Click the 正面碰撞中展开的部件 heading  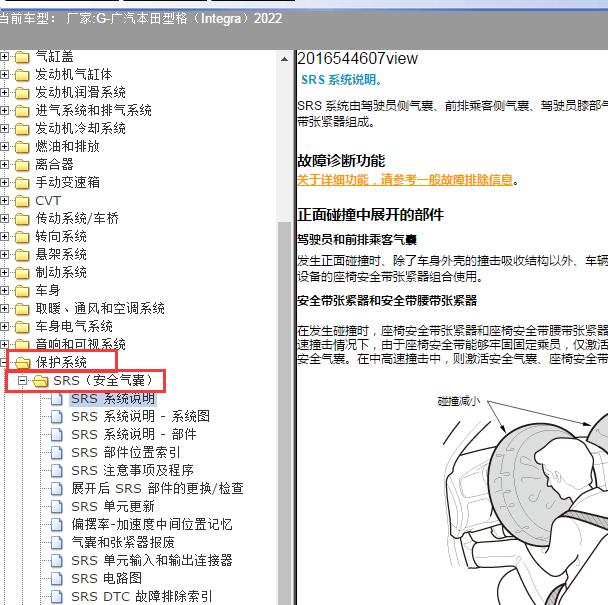(370, 214)
